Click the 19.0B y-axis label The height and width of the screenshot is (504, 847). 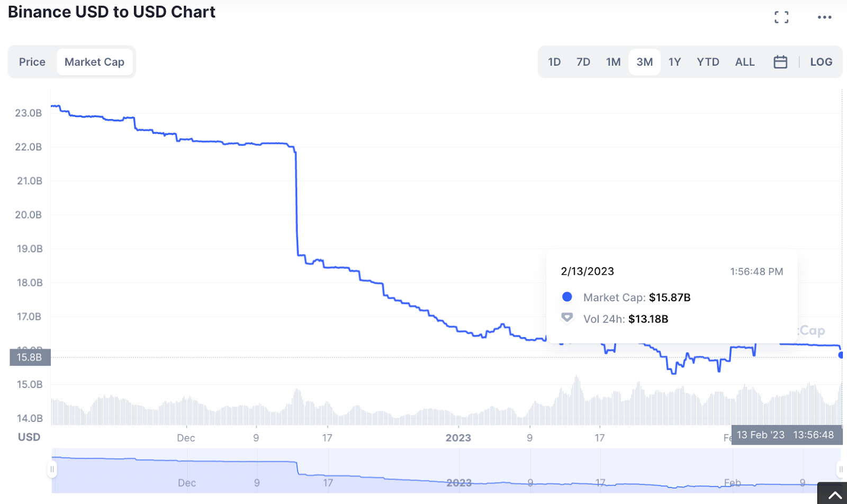pos(30,248)
